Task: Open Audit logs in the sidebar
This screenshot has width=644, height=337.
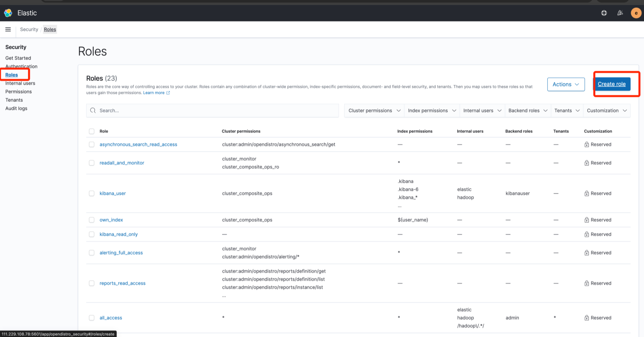Action: (17, 109)
